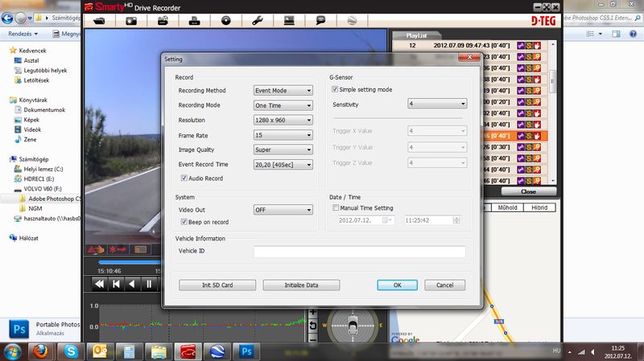Image resolution: width=644 pixels, height=361 pixels.
Task: Click the open folder icon in toolbar
Action: point(100,19)
